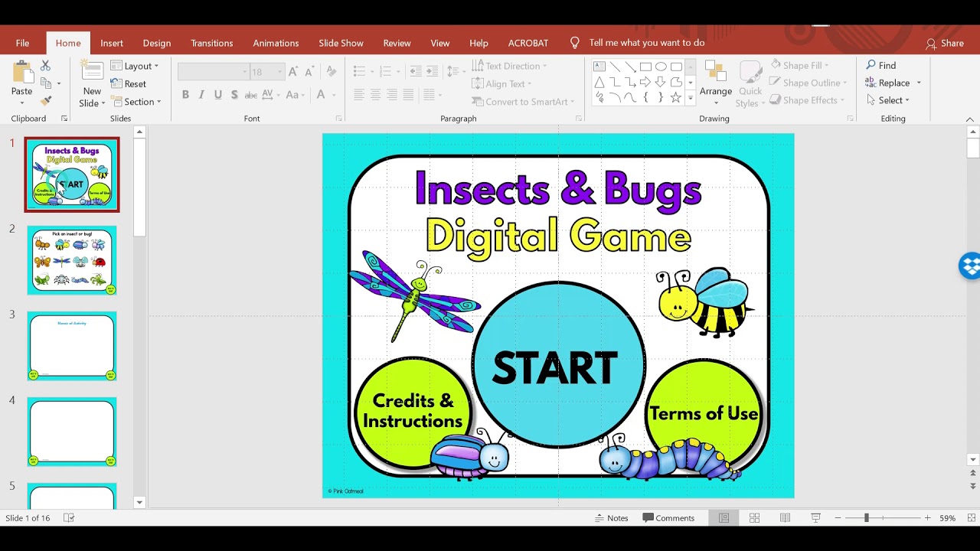Toggle the Notes pane

click(611, 518)
